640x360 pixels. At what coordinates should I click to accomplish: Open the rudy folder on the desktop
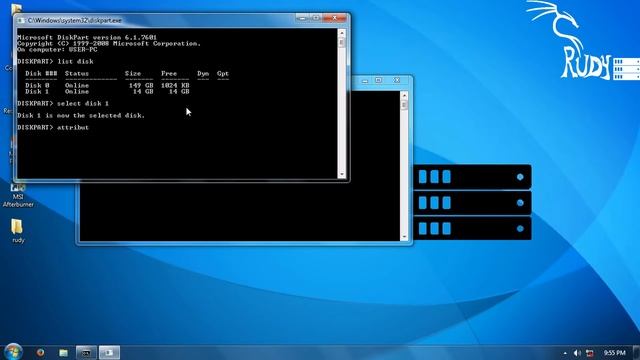(18, 231)
